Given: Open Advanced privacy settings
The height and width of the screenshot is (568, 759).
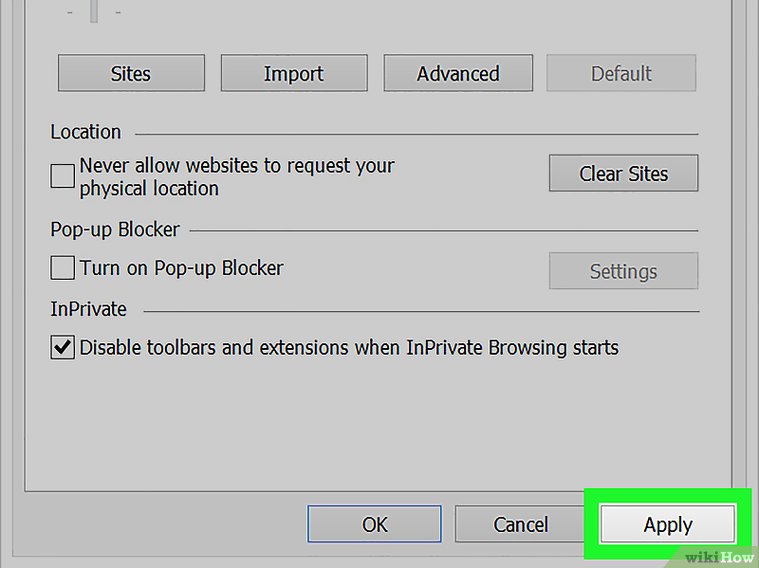Looking at the screenshot, I should point(458,73).
